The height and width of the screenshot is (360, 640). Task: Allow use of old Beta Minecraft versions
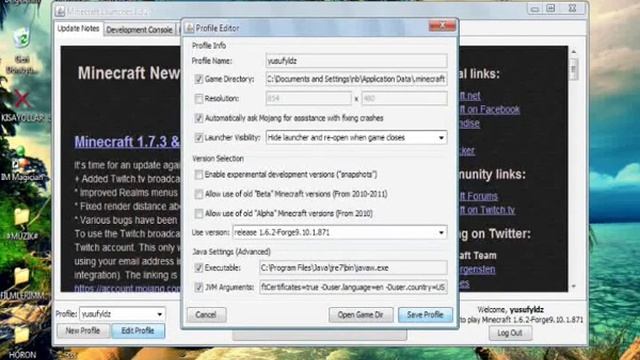[199, 194]
